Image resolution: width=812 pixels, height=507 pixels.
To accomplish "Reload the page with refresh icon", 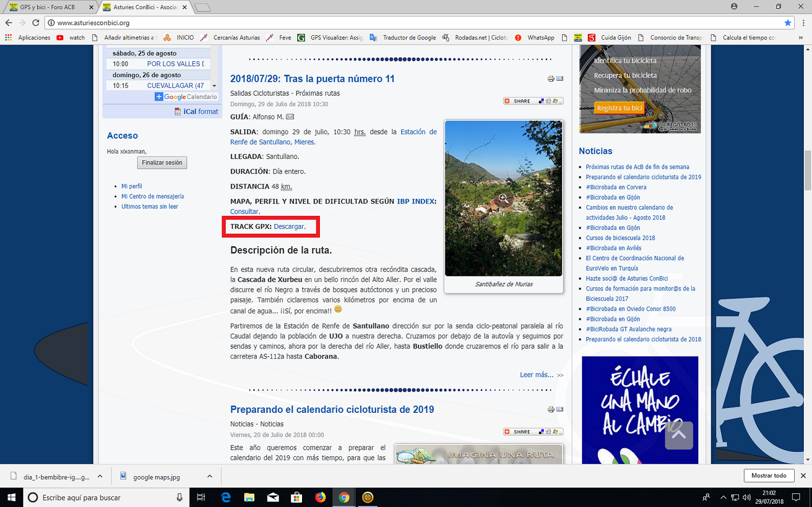I will (36, 23).
